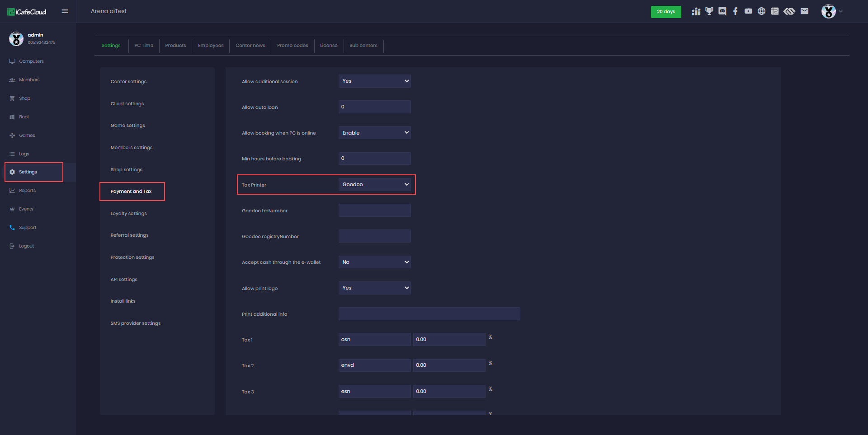Click the hamburger menu icon

(x=65, y=11)
